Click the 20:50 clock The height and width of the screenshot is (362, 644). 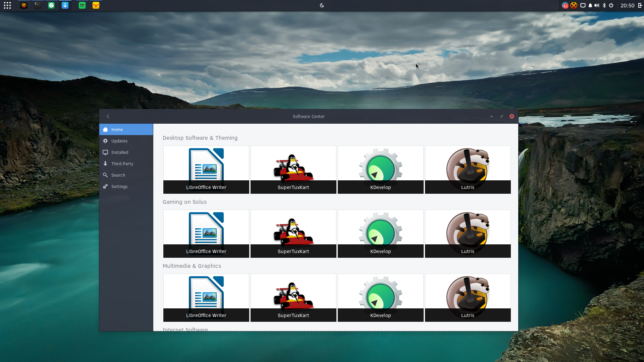[x=627, y=5]
